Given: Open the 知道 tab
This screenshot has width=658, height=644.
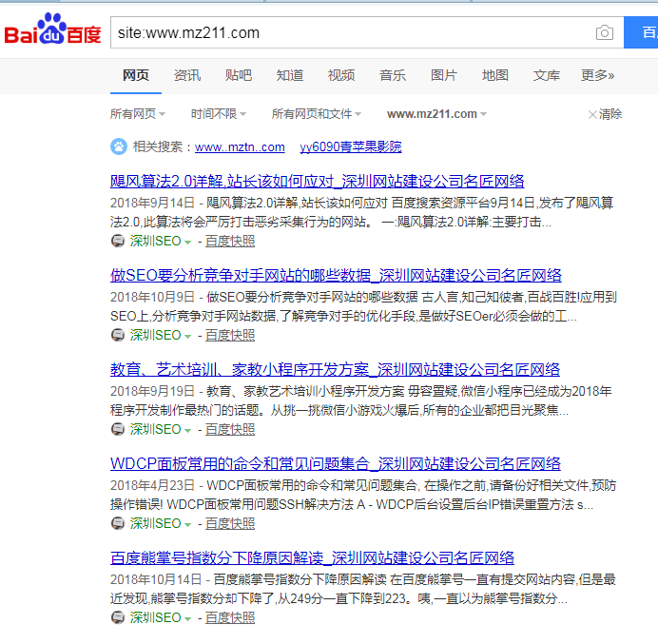Looking at the screenshot, I should pyautogui.click(x=290, y=75).
